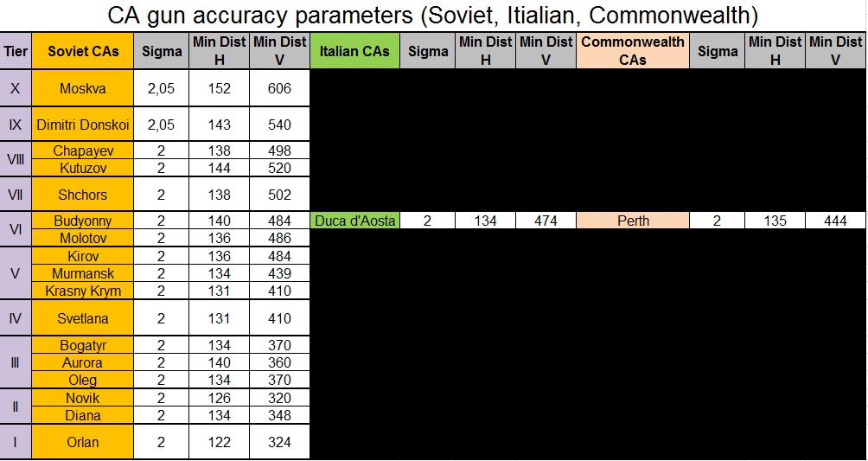868x461 pixels.
Task: Select the tier VI cell
Action: pyautogui.click(x=16, y=229)
